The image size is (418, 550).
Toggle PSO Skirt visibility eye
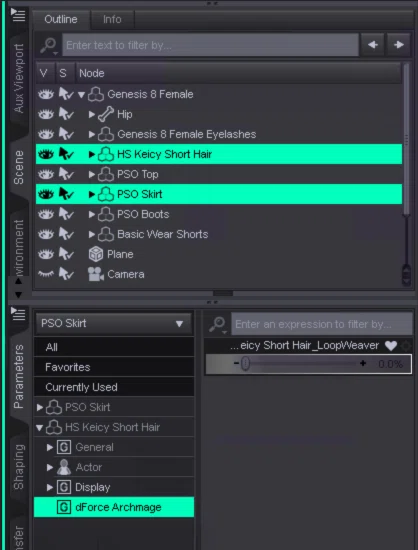[46, 194]
